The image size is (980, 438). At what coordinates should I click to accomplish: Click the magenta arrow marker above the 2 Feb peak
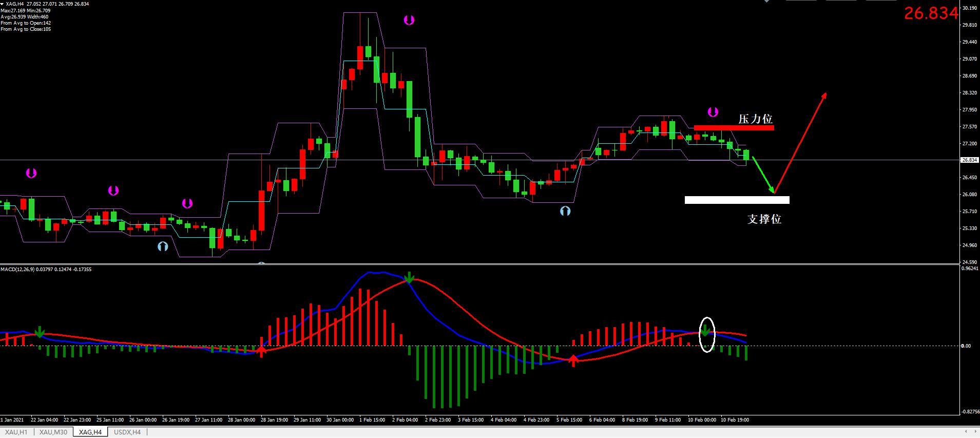coord(409,20)
